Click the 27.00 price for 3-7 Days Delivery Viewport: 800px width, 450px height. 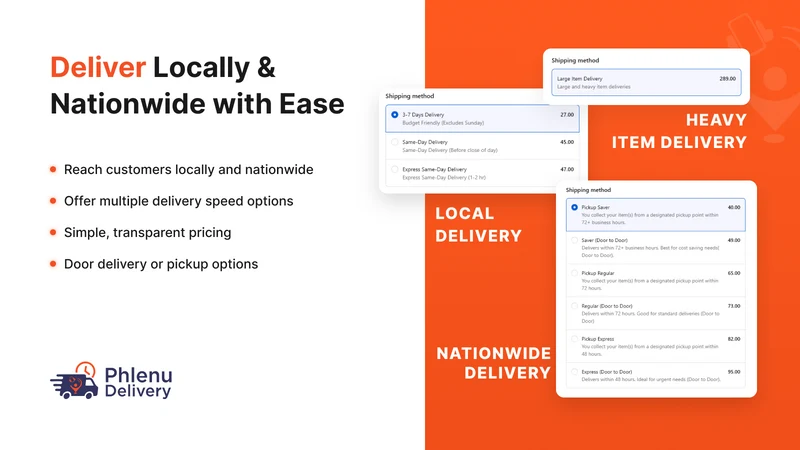(567, 115)
